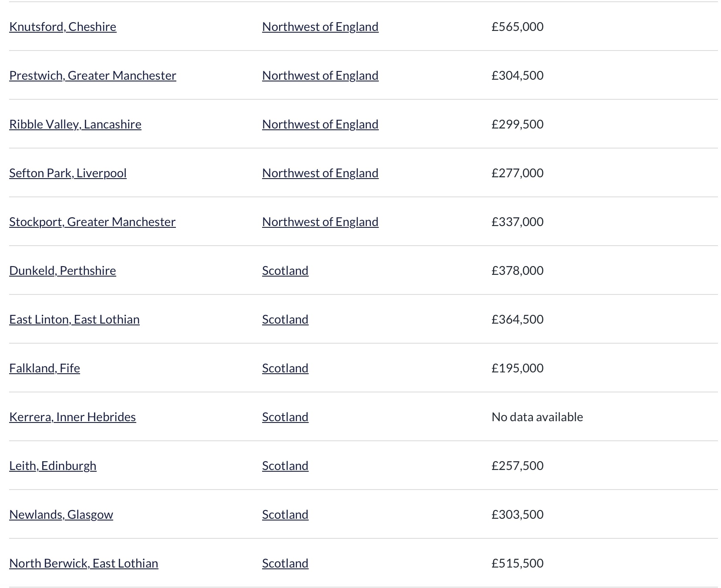721x588 pixels.
Task: Open the Falkland, Fife link
Action: pos(44,368)
